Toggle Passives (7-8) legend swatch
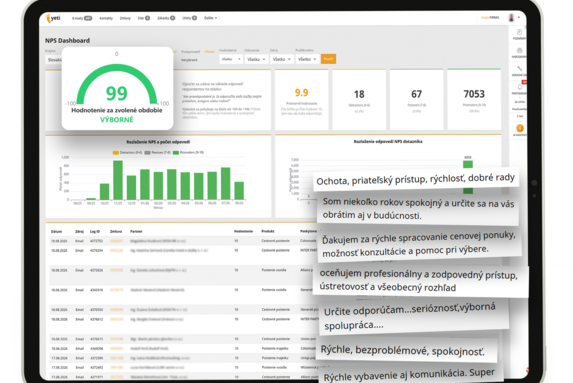The height and width of the screenshot is (383, 573). tap(148, 153)
